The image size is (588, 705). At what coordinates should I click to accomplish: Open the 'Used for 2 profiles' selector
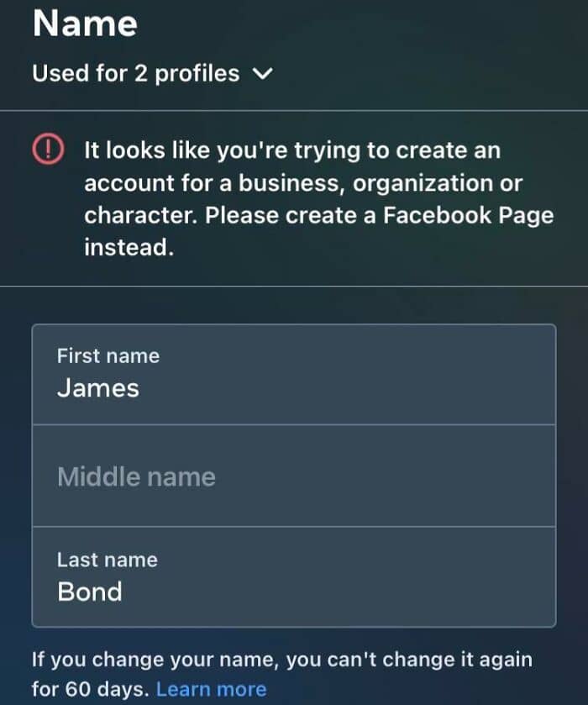[x=152, y=73]
